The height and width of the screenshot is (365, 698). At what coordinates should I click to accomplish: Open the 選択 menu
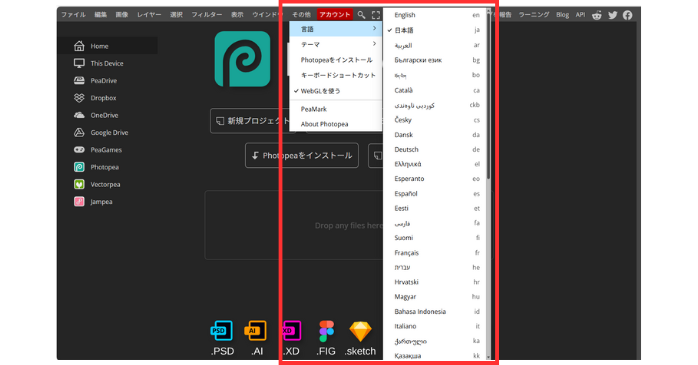click(176, 15)
